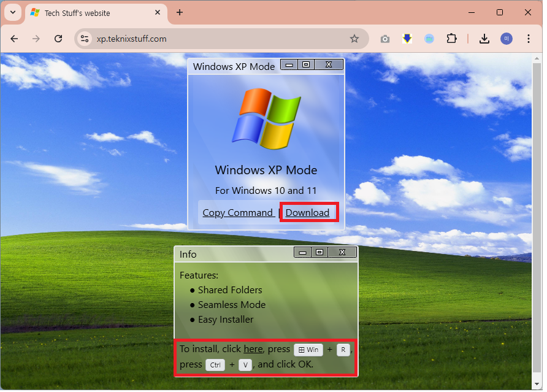Close the Chrome browser window
The image size is (547, 392).
tap(528, 12)
